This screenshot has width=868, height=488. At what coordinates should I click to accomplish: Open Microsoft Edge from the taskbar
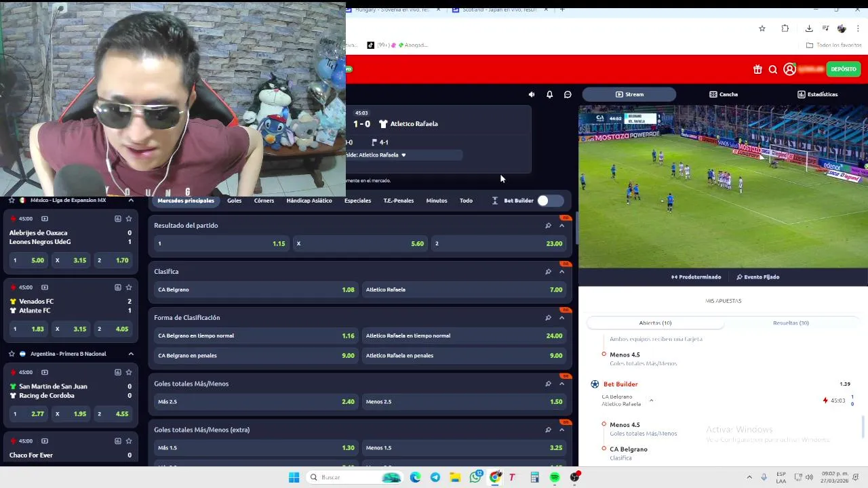point(415,477)
